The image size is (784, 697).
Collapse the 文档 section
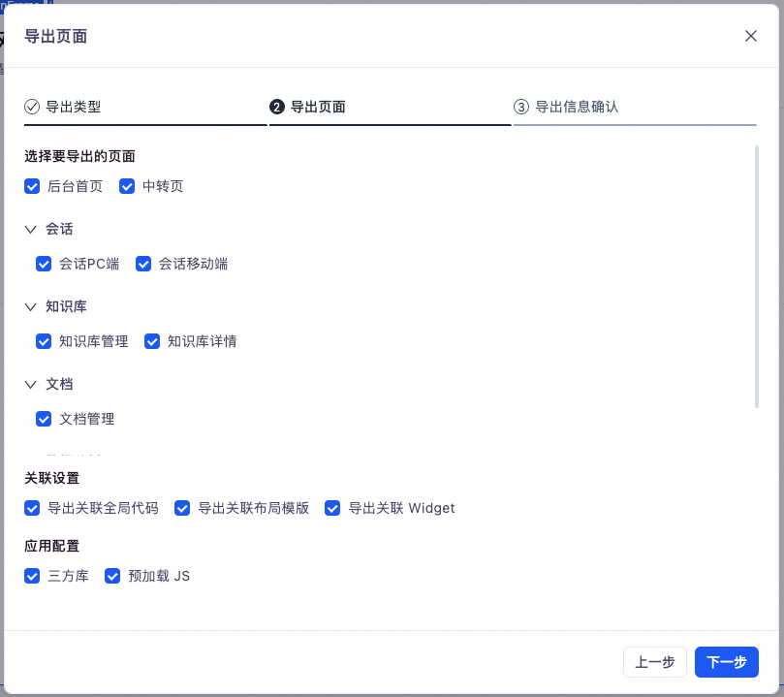31,384
